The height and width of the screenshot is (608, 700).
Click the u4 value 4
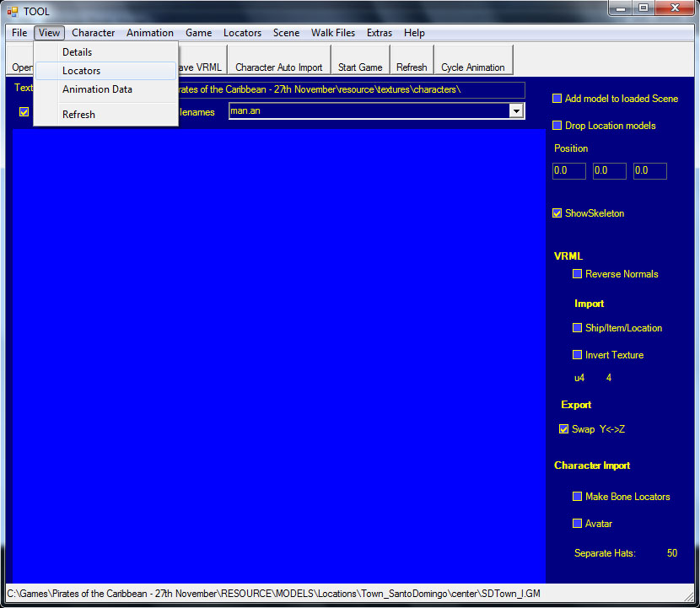tap(608, 378)
